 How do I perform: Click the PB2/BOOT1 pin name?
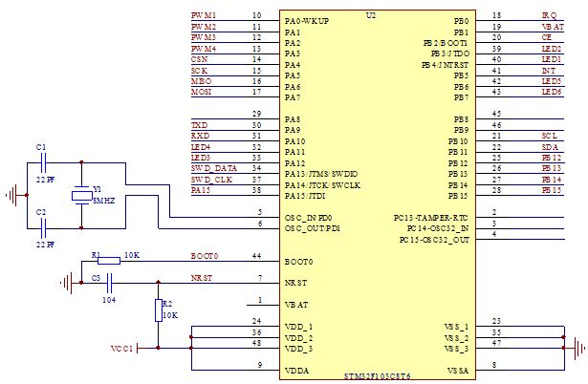pyautogui.click(x=446, y=43)
